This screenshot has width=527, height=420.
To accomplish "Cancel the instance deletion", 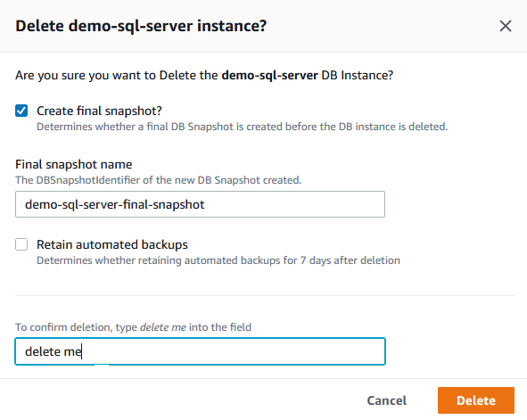I will (x=386, y=400).
